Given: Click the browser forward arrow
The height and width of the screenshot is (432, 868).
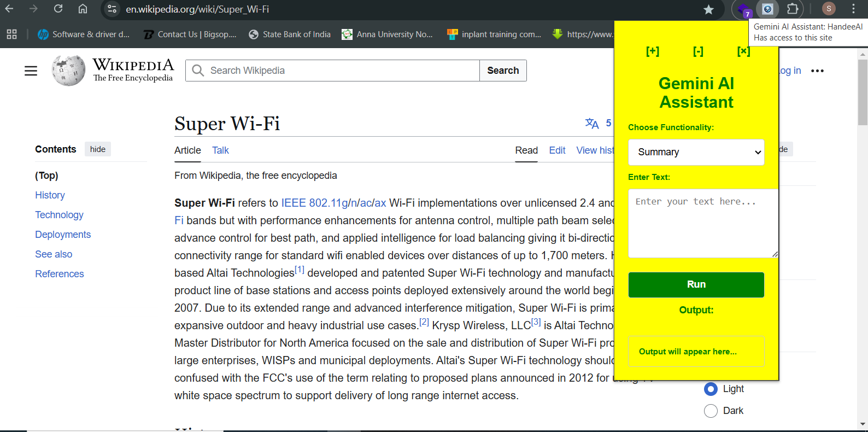Looking at the screenshot, I should pos(33,9).
